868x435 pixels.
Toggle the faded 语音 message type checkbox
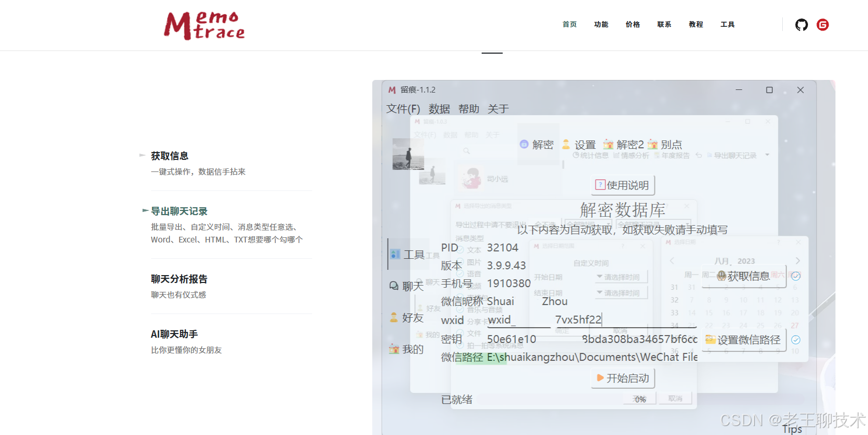[460, 274]
